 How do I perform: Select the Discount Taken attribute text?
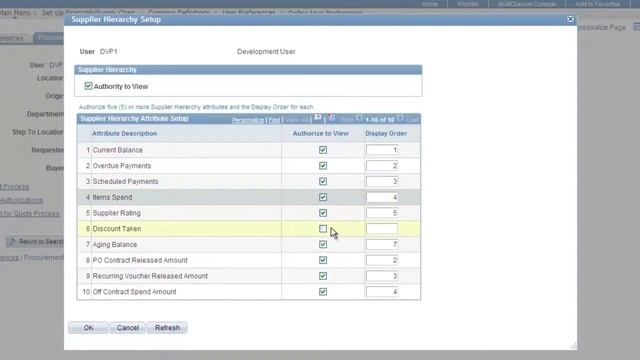point(117,229)
